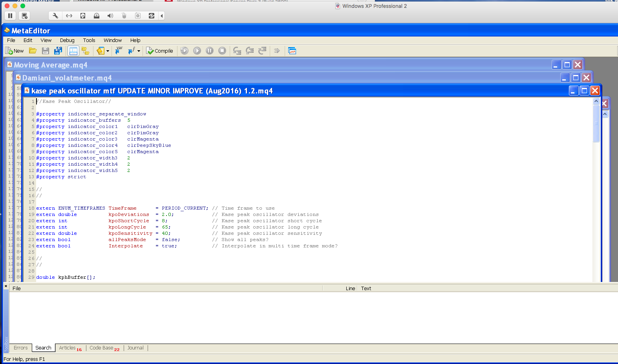Click the code editor vertical scrollbar thumb
This screenshot has height=364, width=618.
tap(596, 124)
